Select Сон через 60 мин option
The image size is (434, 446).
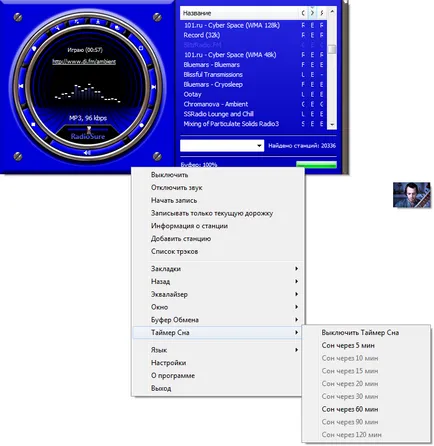[350, 409]
